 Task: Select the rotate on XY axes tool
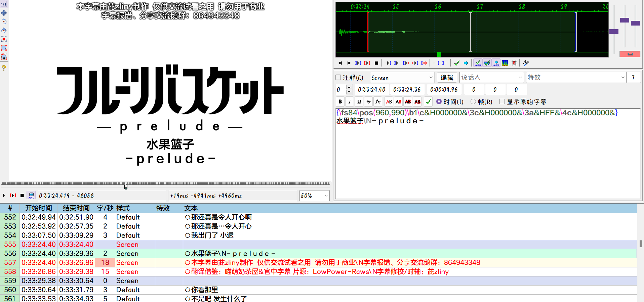[x=4, y=30]
